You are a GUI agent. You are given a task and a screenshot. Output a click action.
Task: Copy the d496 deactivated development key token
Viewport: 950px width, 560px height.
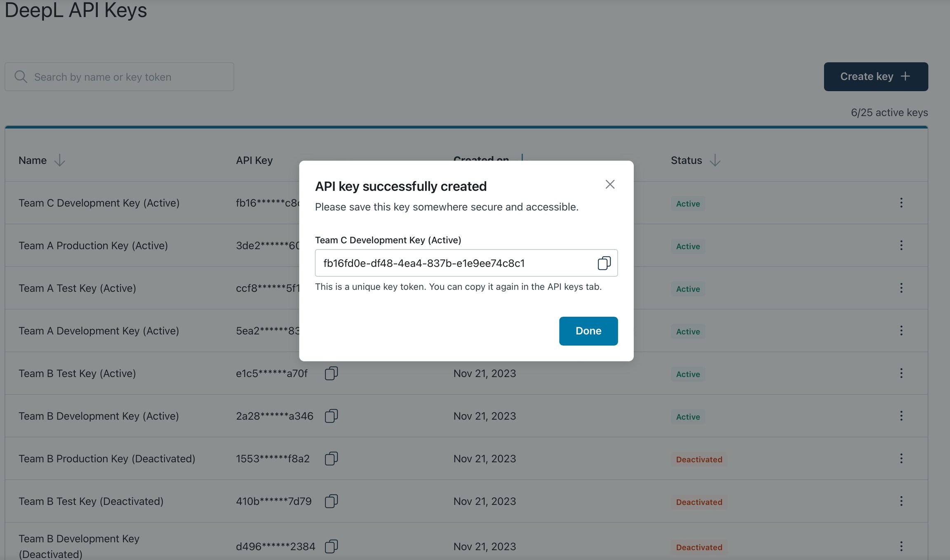[331, 546]
